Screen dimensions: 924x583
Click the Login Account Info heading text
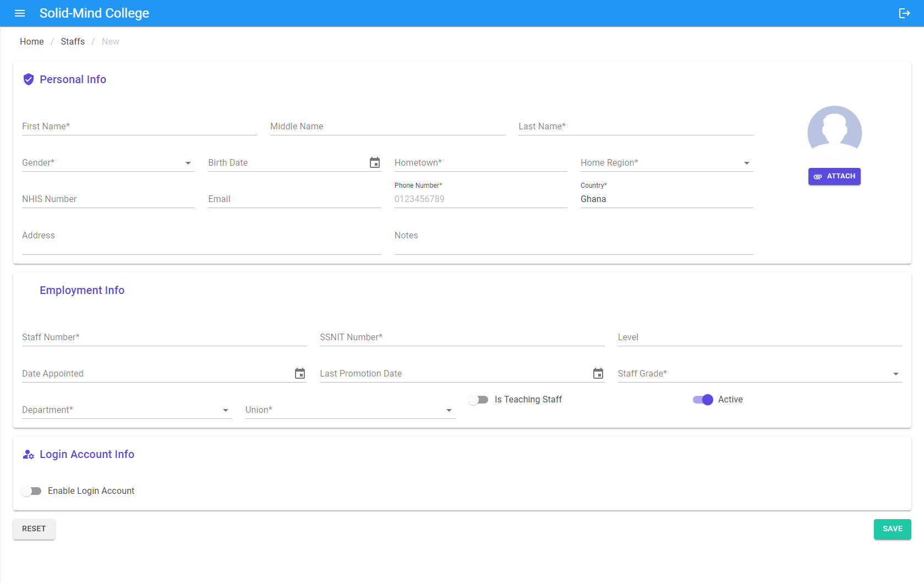tap(87, 455)
